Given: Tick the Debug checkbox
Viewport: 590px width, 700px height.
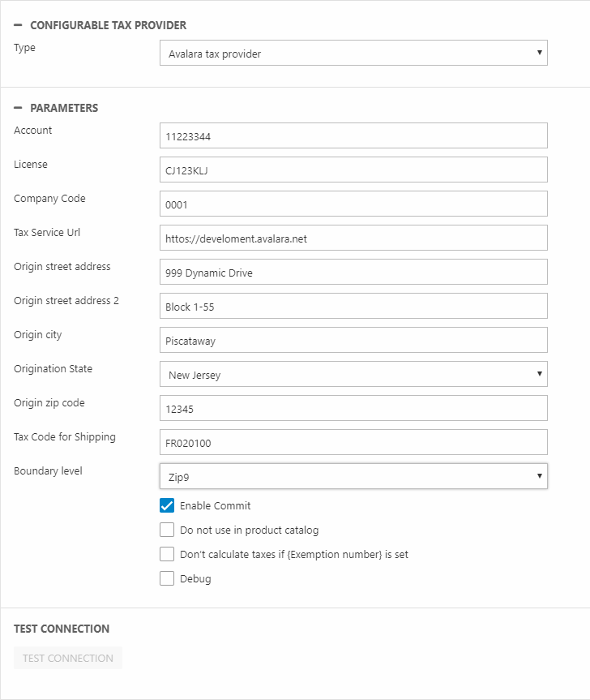Looking at the screenshot, I should click(x=167, y=579).
